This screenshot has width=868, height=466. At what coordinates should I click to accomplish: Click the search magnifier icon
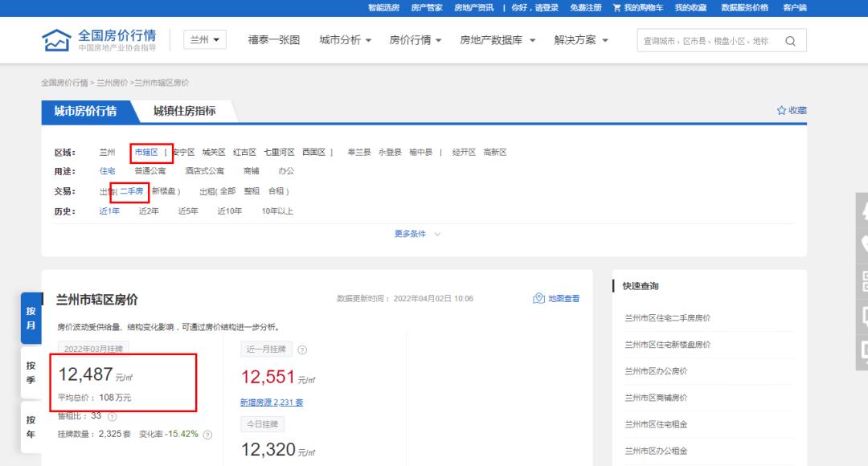789,41
